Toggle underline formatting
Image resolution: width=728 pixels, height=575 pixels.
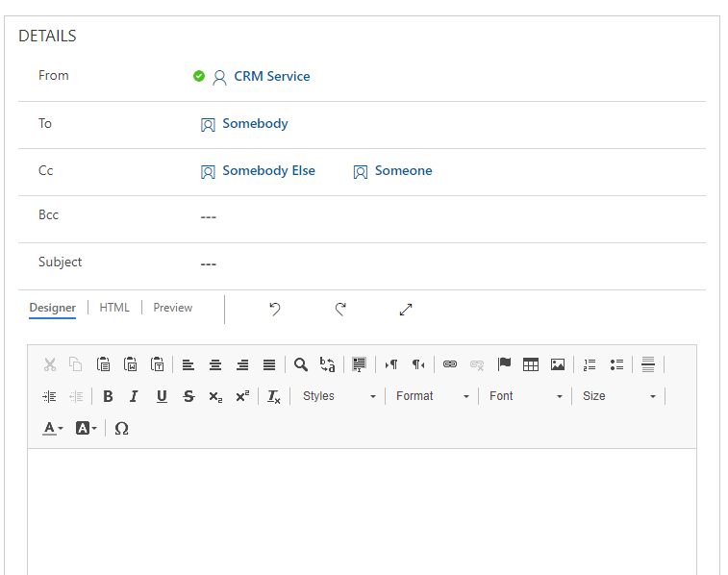(x=162, y=397)
